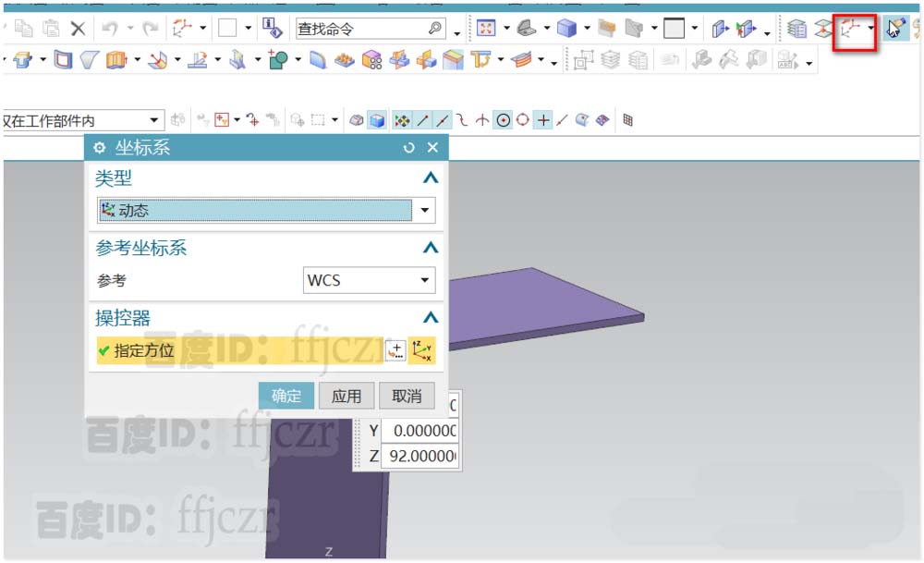Click the find command search field
The image size is (924, 563).
coord(370,29)
